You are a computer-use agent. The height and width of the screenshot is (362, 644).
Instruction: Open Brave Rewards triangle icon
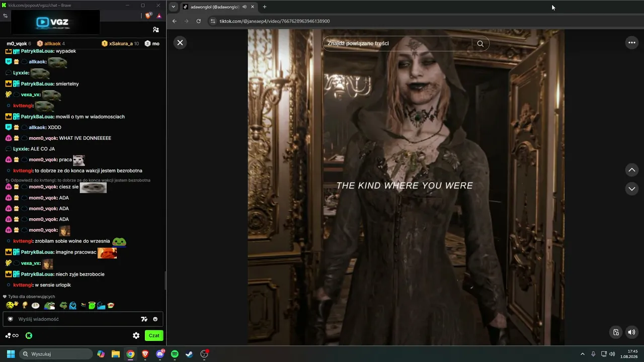(x=159, y=16)
